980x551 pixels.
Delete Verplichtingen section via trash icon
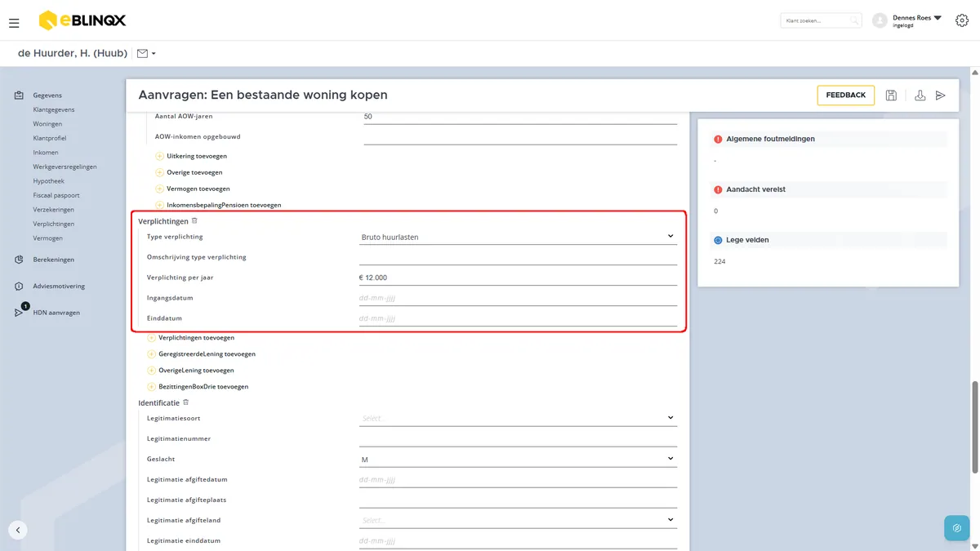(194, 220)
